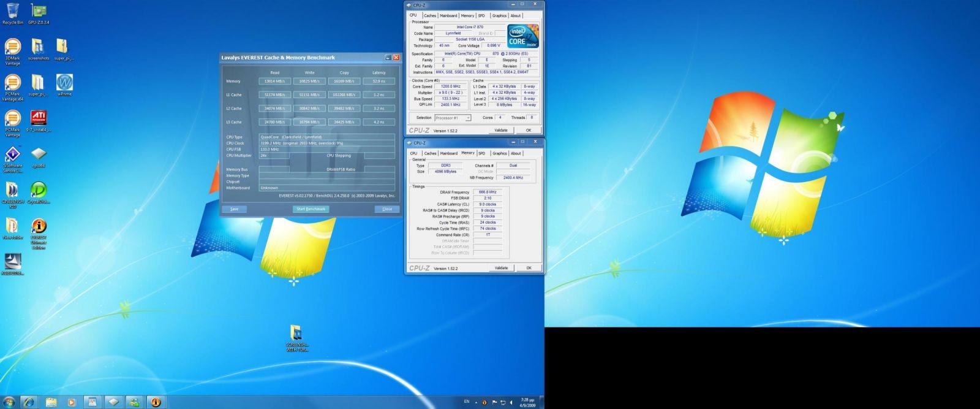Click the memory Type field DDR3
980x409 pixels.
(x=445, y=166)
